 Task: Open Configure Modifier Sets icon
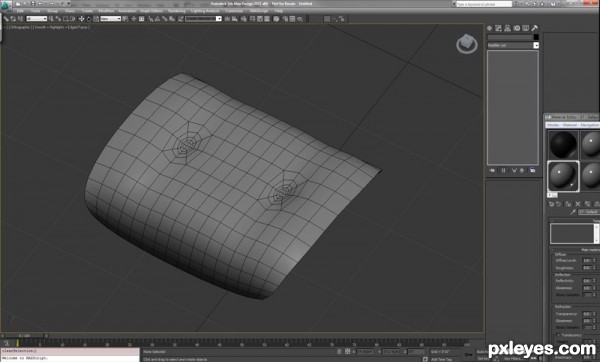(x=533, y=170)
